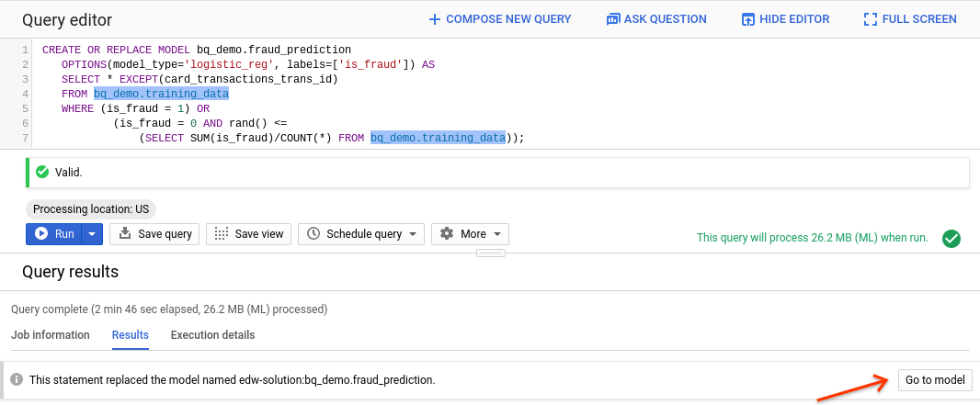Click the Hide Editor icon
The height and width of the screenshot is (405, 980).
pos(748,19)
